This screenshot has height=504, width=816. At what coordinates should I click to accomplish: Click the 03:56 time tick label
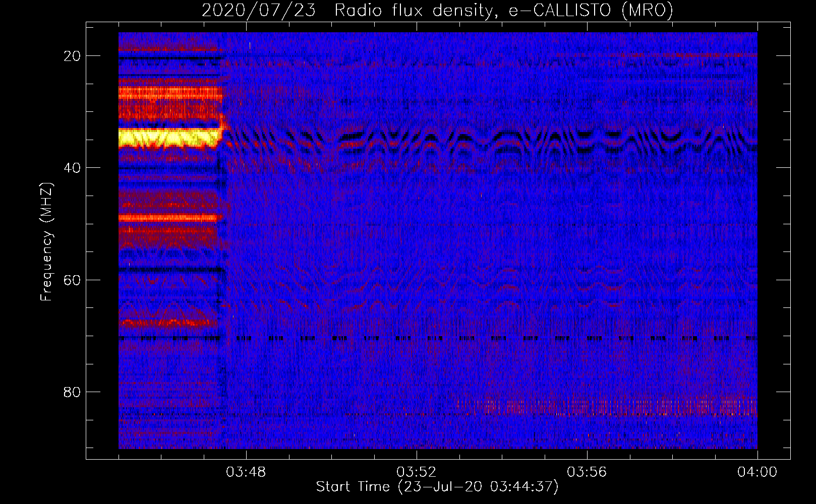tap(587, 472)
